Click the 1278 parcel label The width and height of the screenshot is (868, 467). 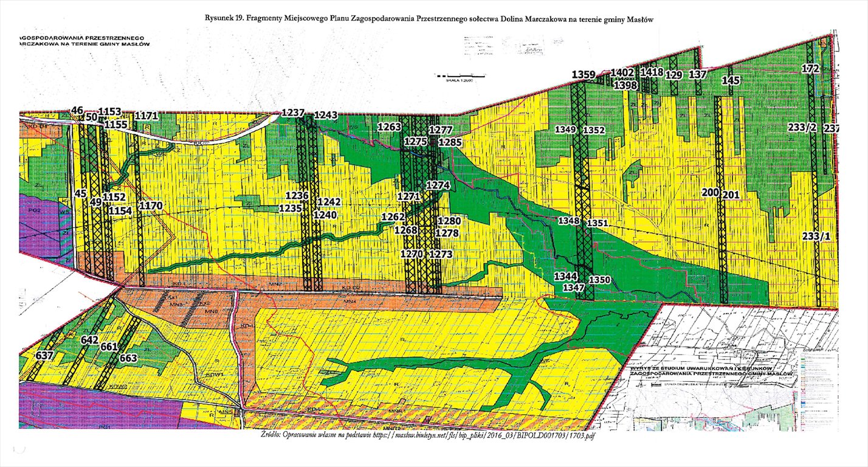(447, 232)
